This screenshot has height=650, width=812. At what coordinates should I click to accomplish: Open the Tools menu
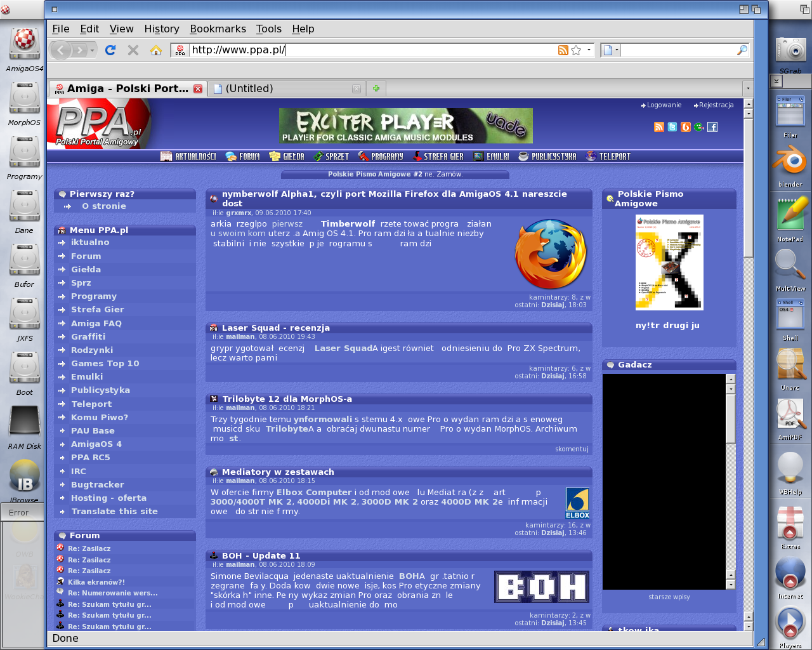268,29
